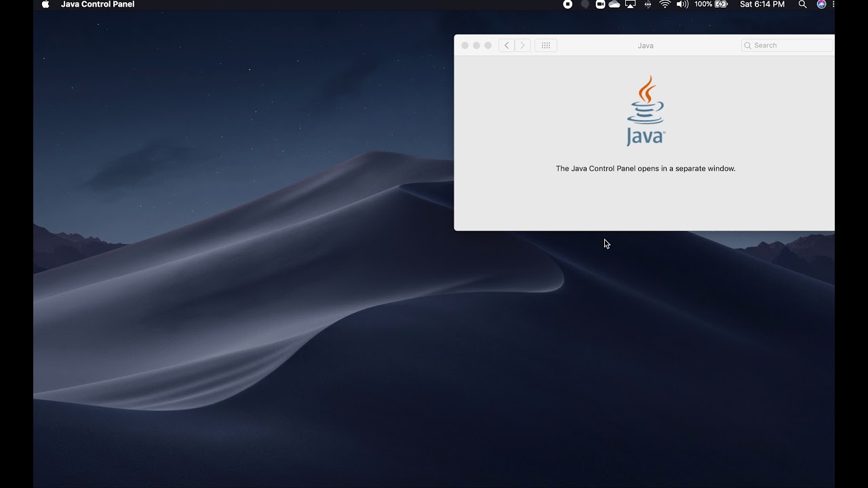Screen dimensions: 868x488
Task: Click "The Java Control Panel opens" message
Action: pyautogui.click(x=646, y=168)
